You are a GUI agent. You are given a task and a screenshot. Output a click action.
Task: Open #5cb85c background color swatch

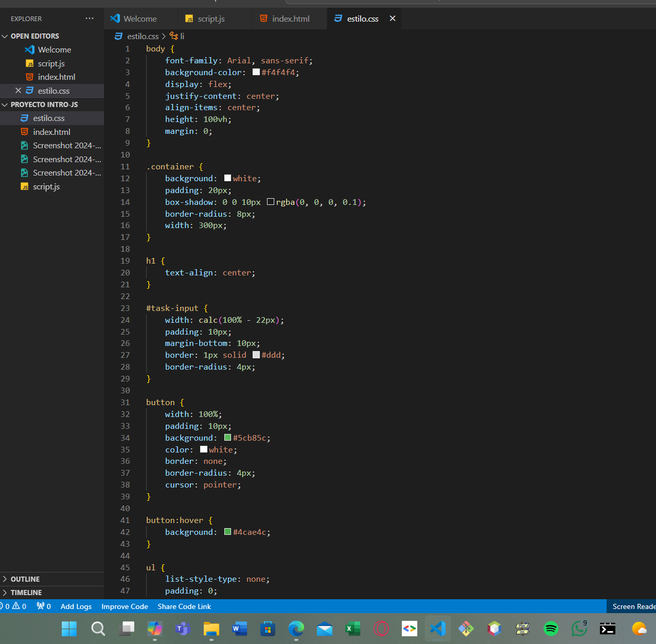pyautogui.click(x=227, y=438)
